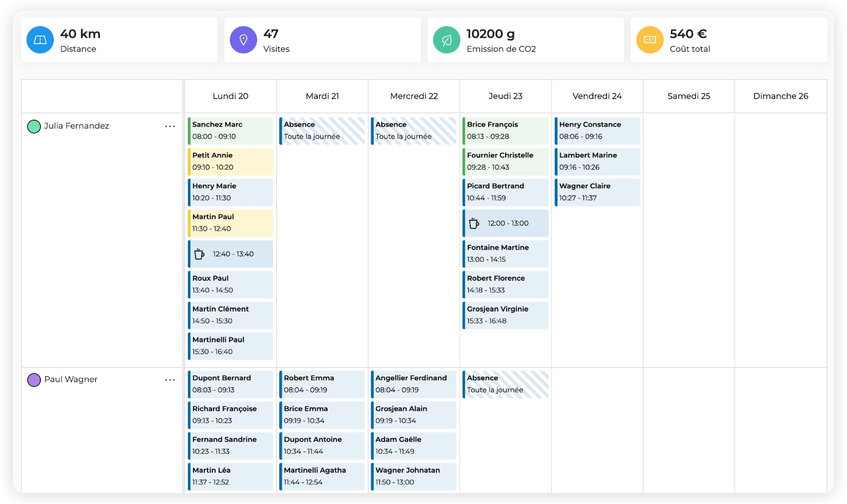Open the yellow Petit Annie appointment
The height and width of the screenshot is (504, 847).
[x=230, y=162]
